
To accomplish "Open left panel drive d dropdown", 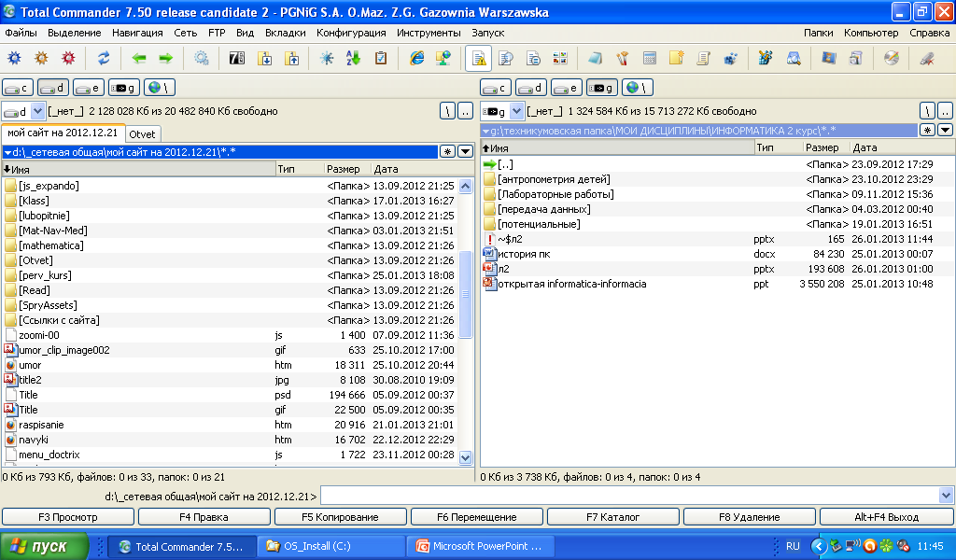I will tap(37, 111).
